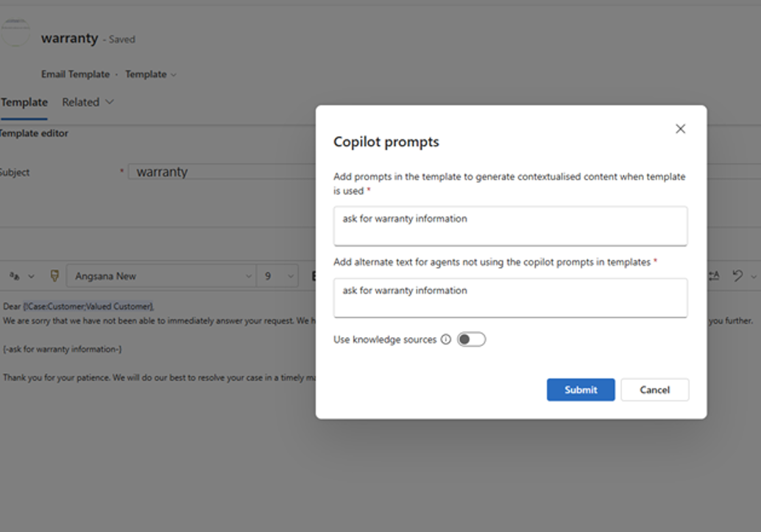Click the Copilot prompt text field
Screen dimensions: 761x532
point(510,225)
